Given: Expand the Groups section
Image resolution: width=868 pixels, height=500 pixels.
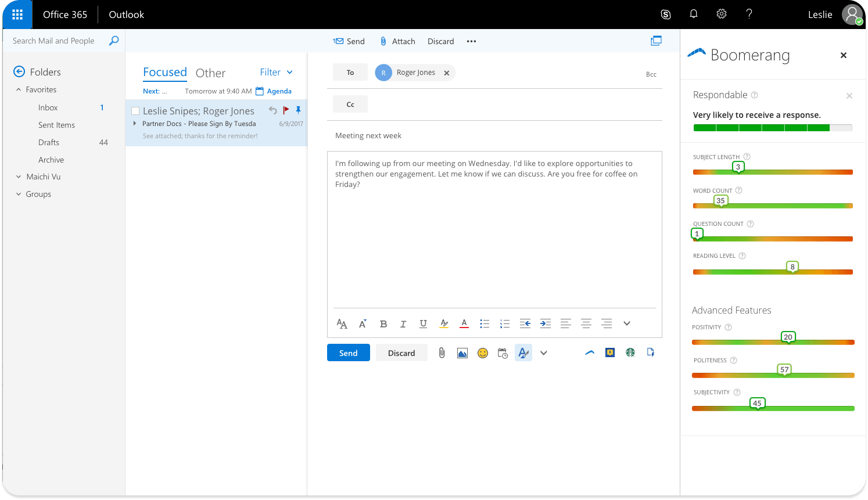Looking at the screenshot, I should tap(19, 194).
